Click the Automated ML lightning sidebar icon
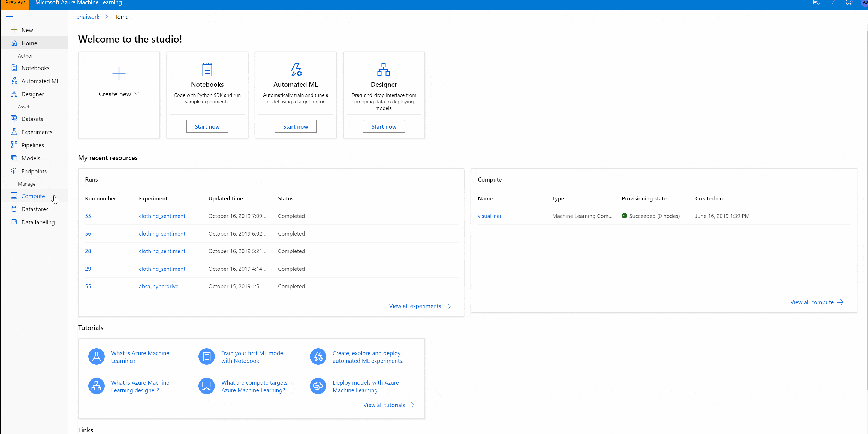The width and height of the screenshot is (868, 434). click(14, 81)
